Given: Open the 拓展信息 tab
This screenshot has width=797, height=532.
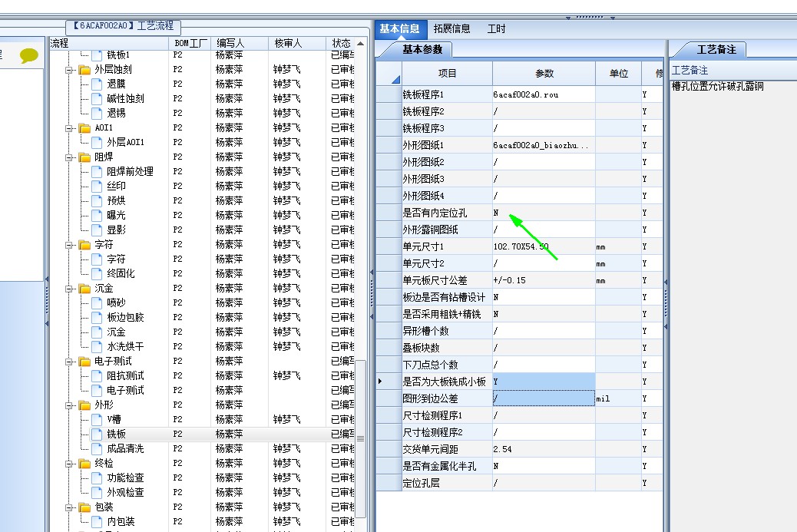Looking at the screenshot, I should [x=452, y=29].
